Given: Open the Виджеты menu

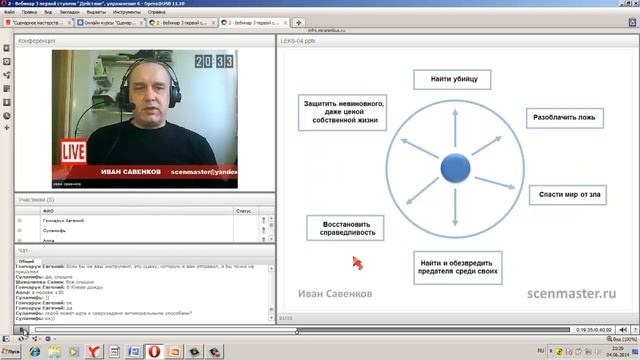Looking at the screenshot, I should [96, 12].
